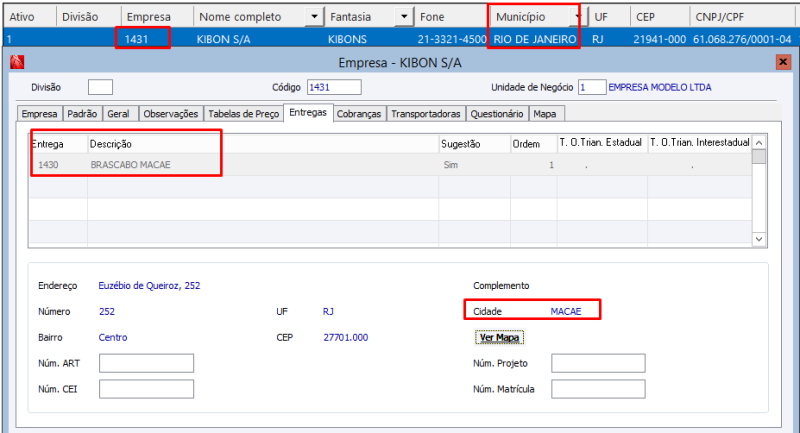The height and width of the screenshot is (433, 800).
Task: Click the delivery code 1430 cell
Action: pos(48,165)
